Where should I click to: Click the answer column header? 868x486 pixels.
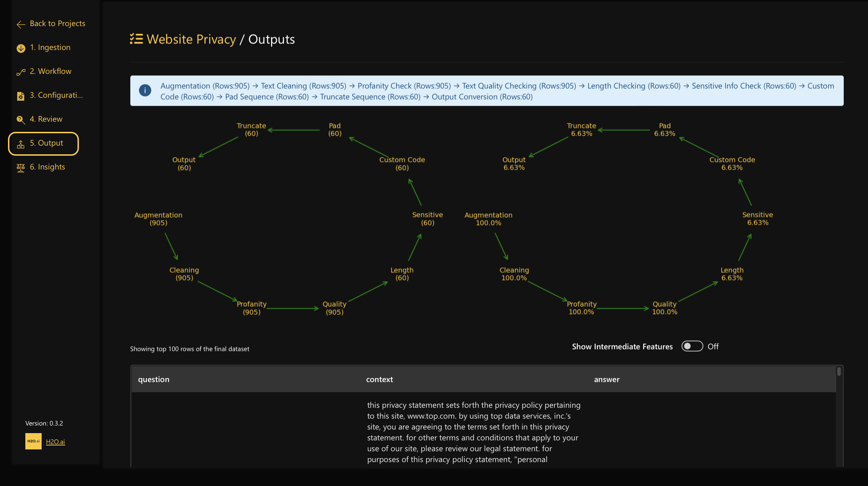[607, 379]
